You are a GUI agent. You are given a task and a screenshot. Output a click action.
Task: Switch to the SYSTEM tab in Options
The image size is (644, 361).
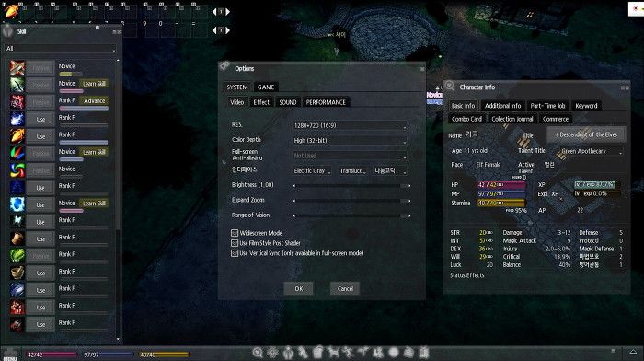237,87
